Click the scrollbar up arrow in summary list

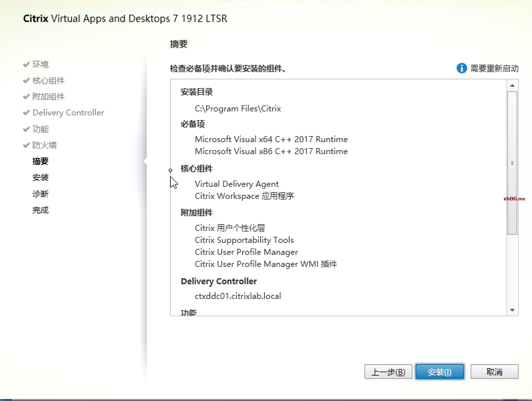coord(512,86)
